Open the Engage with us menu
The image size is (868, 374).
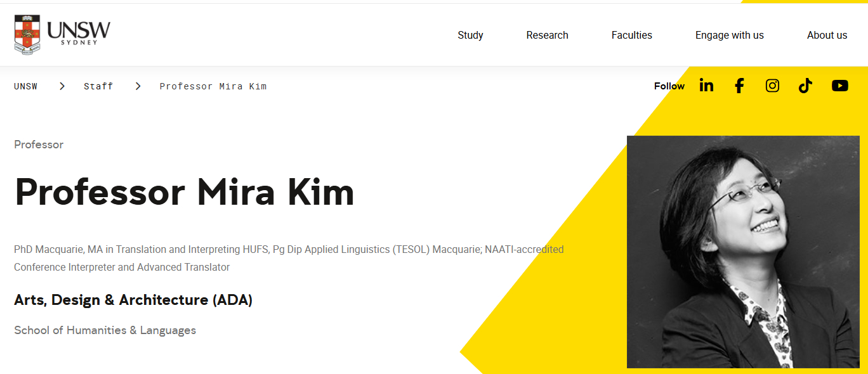[x=729, y=35]
